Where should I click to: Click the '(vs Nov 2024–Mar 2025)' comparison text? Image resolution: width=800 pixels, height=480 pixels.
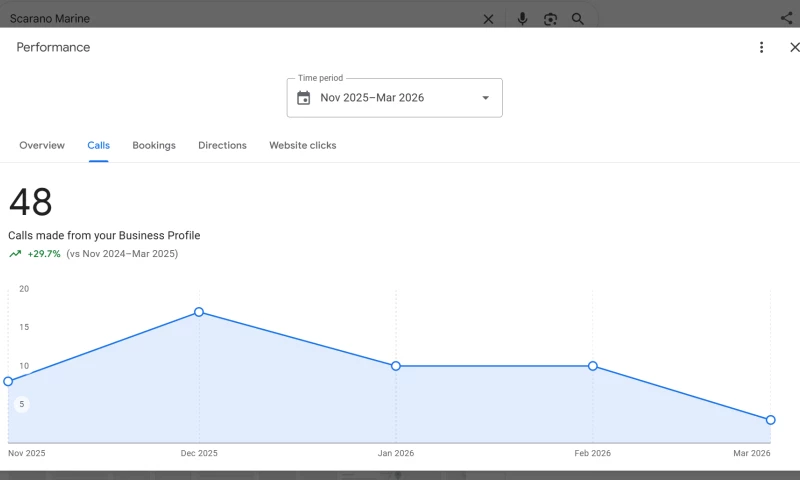click(122, 254)
